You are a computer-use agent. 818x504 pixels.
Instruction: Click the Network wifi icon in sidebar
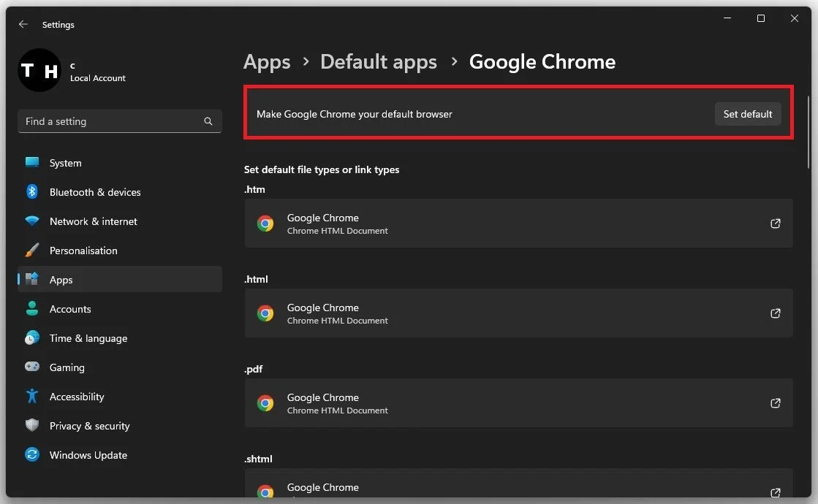point(32,221)
